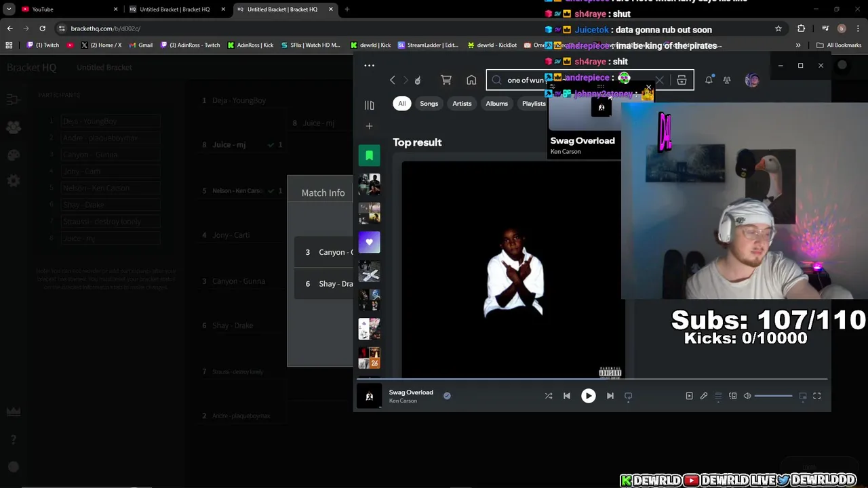Image resolution: width=868 pixels, height=488 pixels.
Task: Reload the brackethq page
Action: tap(42, 28)
